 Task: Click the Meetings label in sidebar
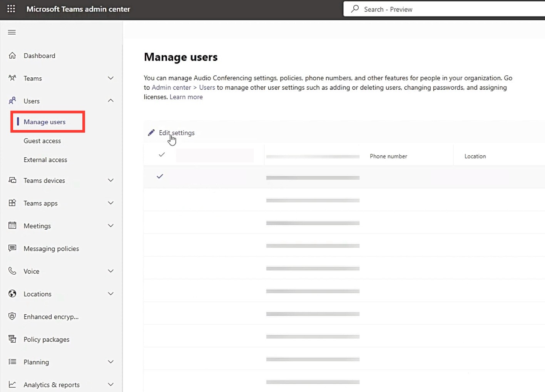(37, 226)
